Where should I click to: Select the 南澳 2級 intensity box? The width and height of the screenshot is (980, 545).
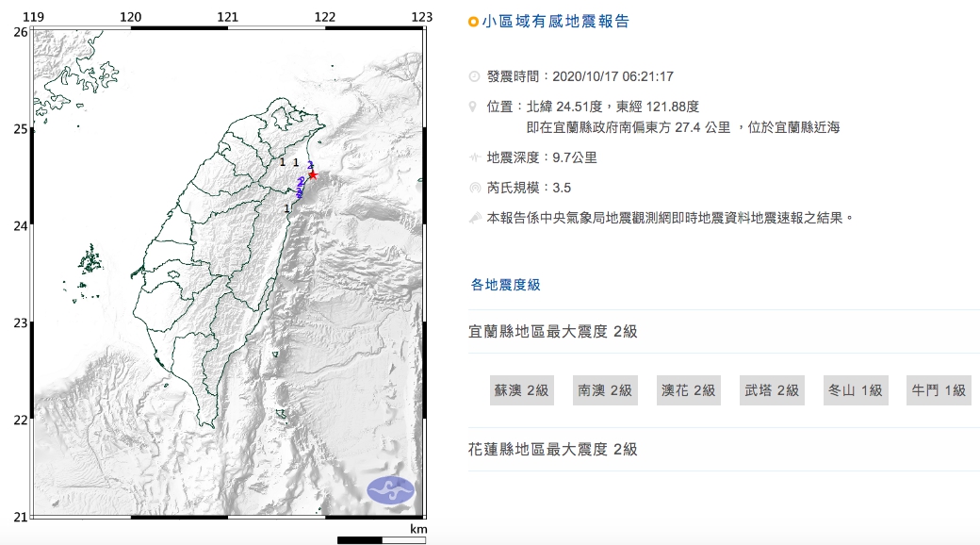[x=603, y=389]
